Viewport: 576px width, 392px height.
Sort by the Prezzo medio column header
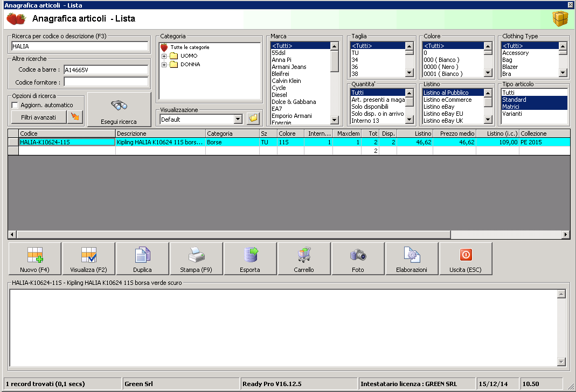click(455, 134)
